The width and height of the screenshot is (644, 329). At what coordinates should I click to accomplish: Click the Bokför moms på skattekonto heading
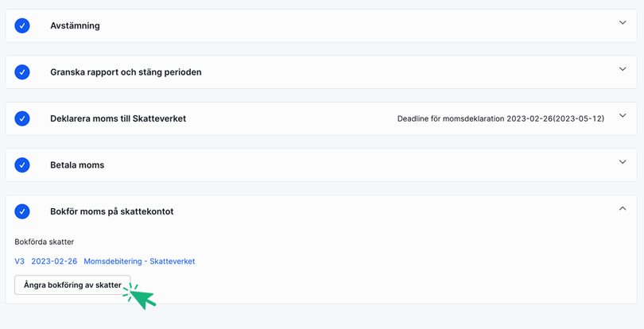click(x=111, y=211)
